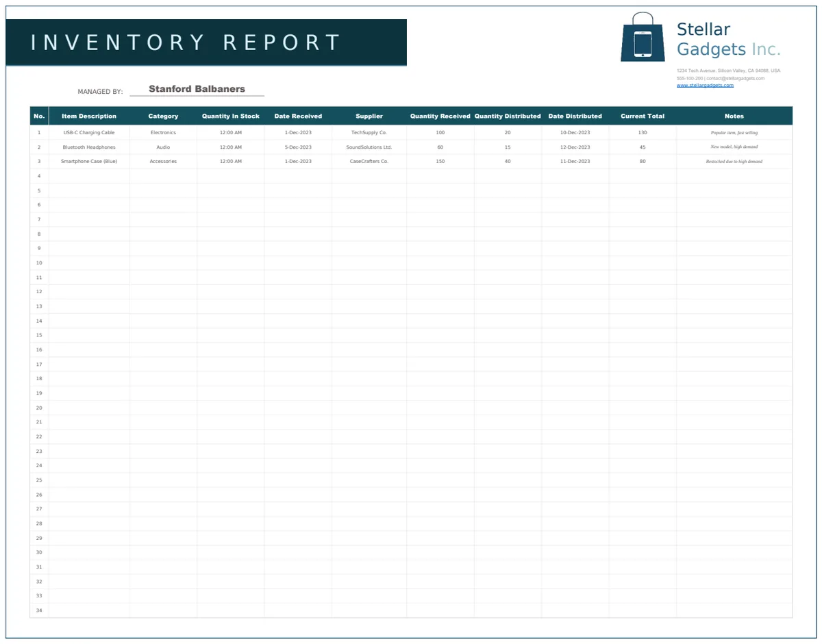This screenshot has width=822, height=644.
Task: Select '12:00 AM' in the USB-C Charging Cable row
Action: [231, 133]
